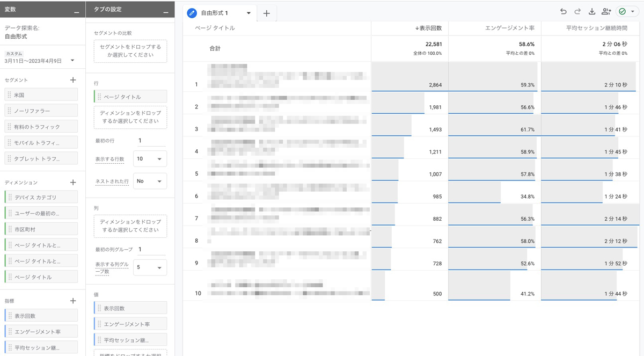The image size is (644, 356).
Task: Sort by エンゲージメント率 column header
Action: click(x=509, y=28)
